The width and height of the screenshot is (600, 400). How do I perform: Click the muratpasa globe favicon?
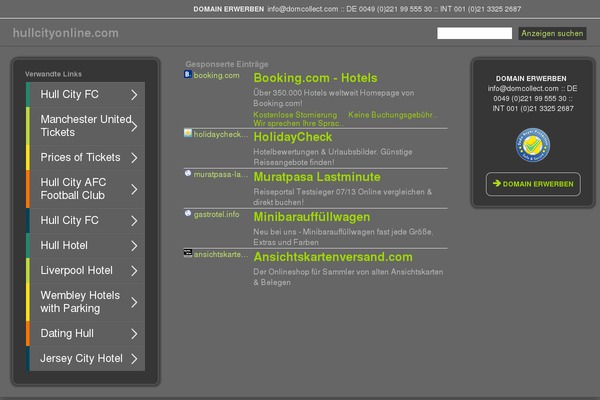[188, 173]
